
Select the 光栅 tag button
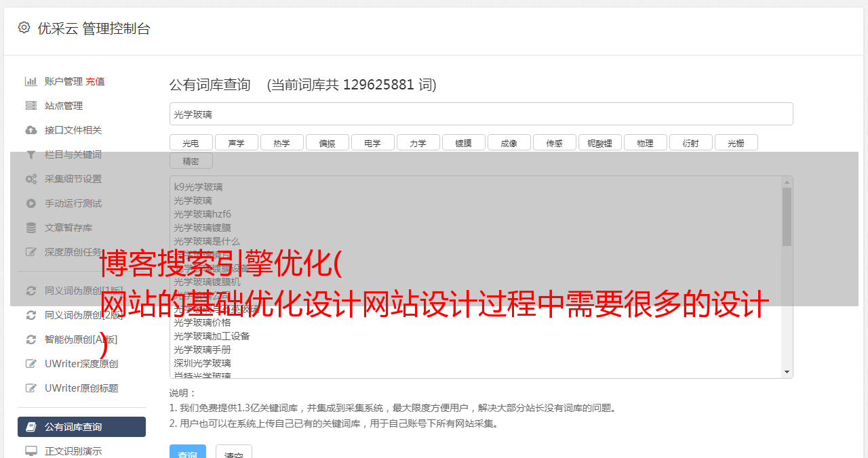pyautogui.click(x=736, y=142)
